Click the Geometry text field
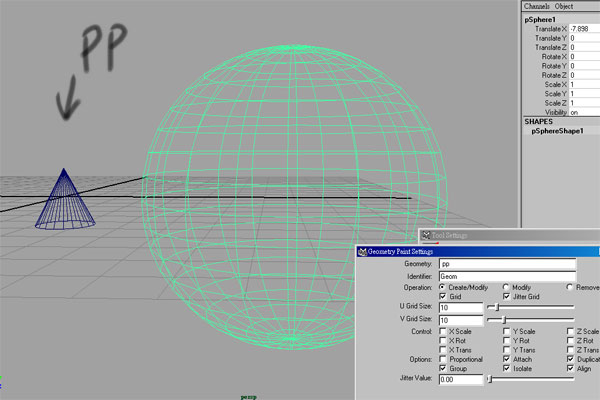600x400 pixels. [507, 264]
